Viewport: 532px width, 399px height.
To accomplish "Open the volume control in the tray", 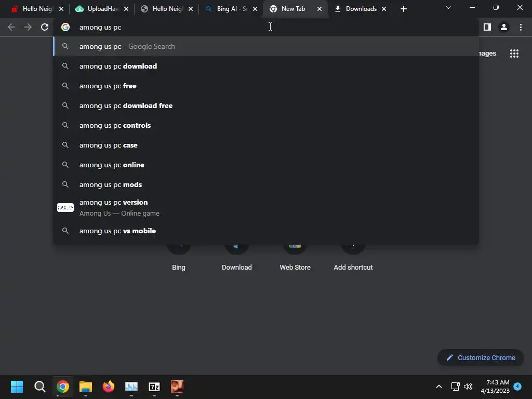I will 468,387.
